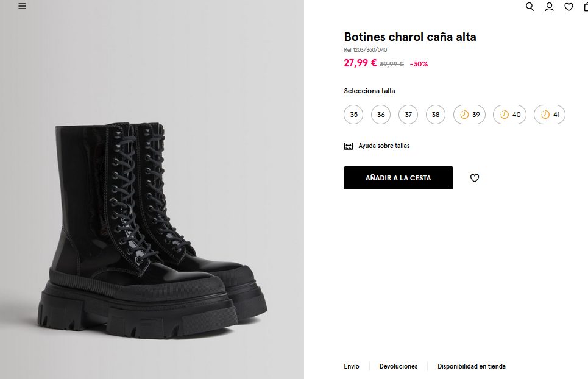Open the user account icon
Screen dimensions: 588x379
click(549, 7)
